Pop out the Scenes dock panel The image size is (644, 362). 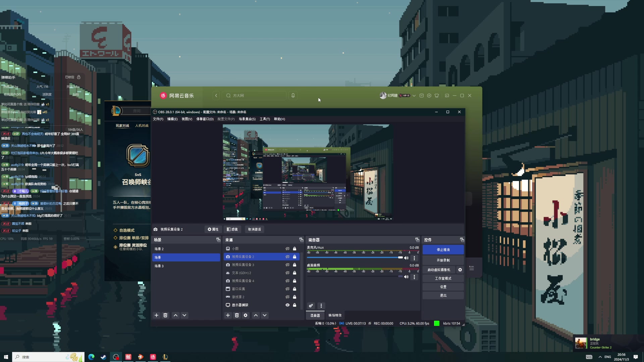218,240
